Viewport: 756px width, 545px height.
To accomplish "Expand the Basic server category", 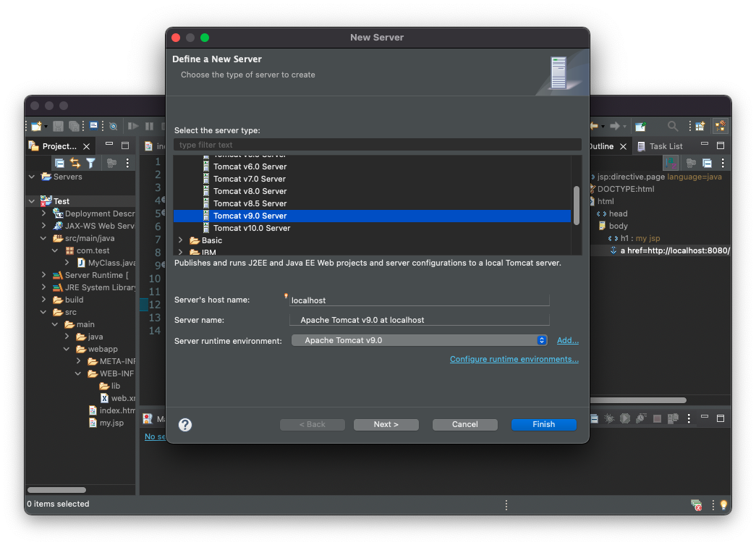I will (x=180, y=240).
